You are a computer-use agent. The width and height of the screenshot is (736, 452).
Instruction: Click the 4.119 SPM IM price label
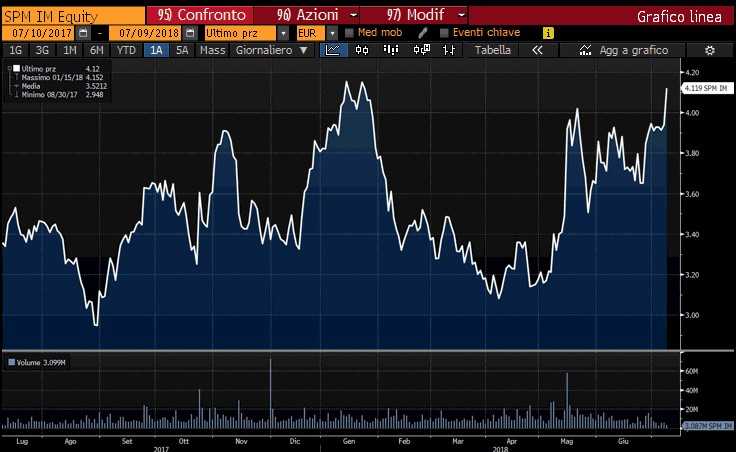(706, 88)
